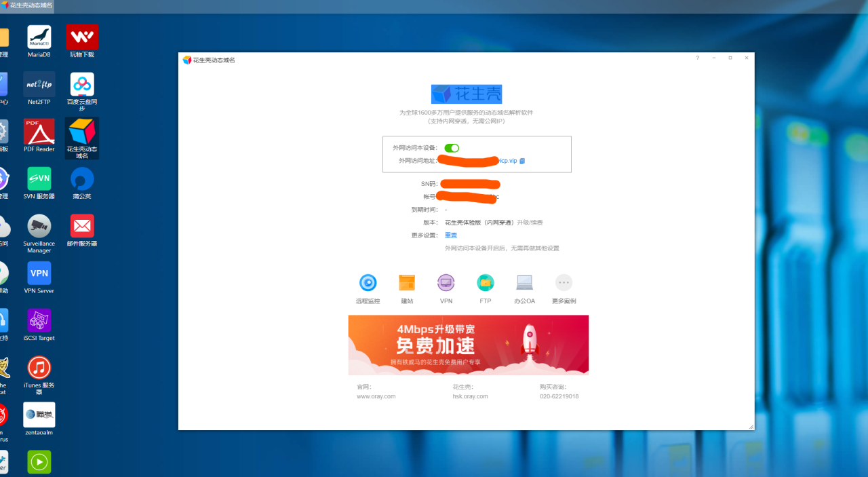Click the hsk.oray.com link

point(470,396)
